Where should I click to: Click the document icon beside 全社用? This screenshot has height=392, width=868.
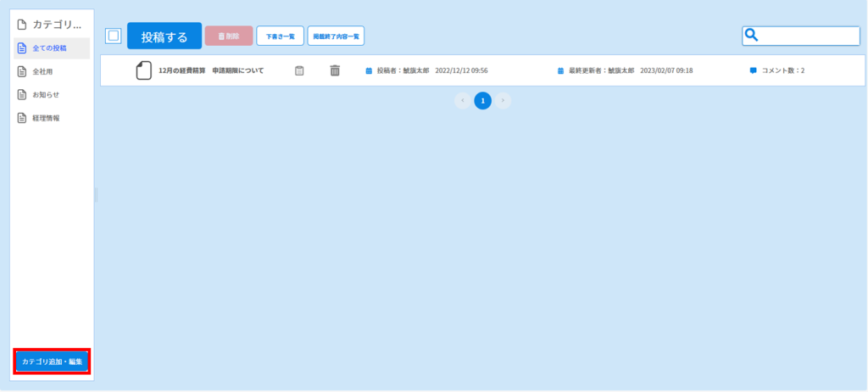[22, 71]
